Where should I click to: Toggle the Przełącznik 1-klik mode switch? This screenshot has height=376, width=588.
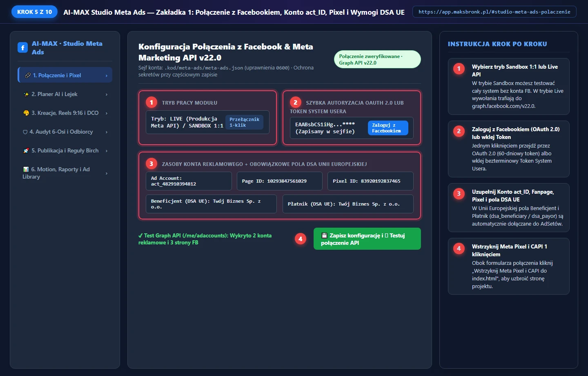coord(244,122)
